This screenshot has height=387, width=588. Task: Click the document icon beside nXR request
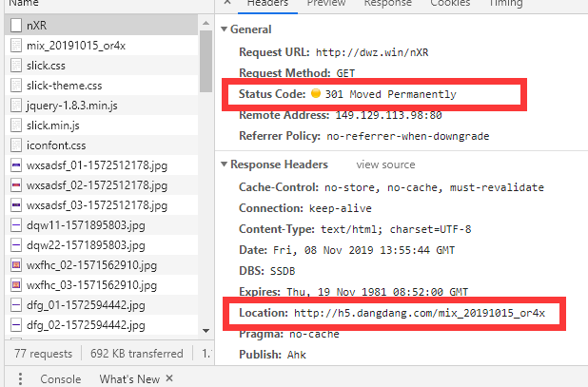pos(16,25)
